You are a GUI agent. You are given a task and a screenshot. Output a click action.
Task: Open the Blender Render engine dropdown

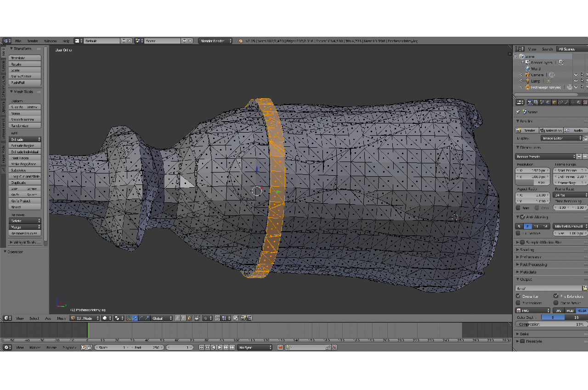(215, 41)
